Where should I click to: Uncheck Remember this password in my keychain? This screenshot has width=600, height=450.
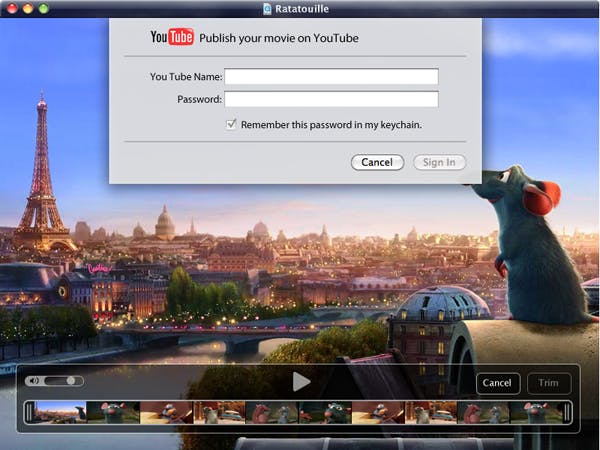pos(231,124)
